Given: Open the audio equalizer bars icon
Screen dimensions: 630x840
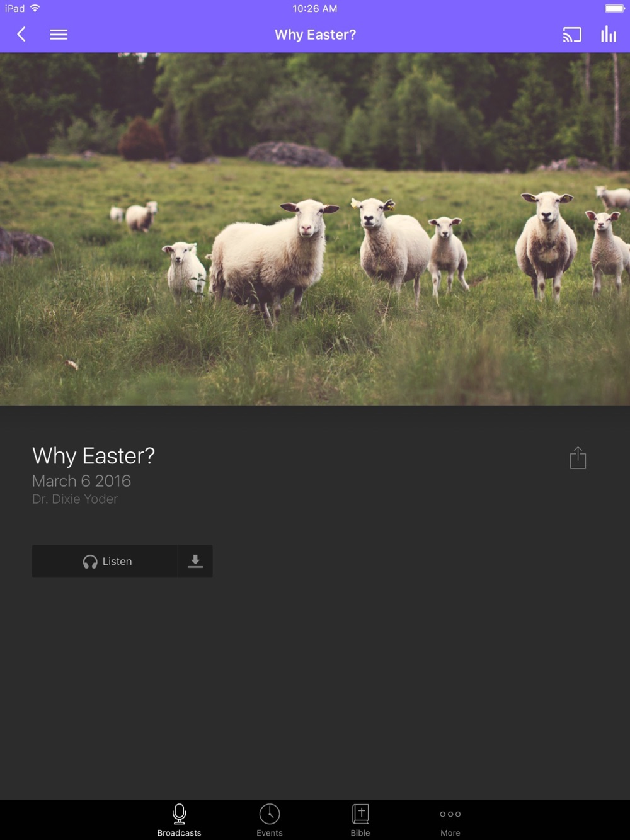Looking at the screenshot, I should coord(608,35).
